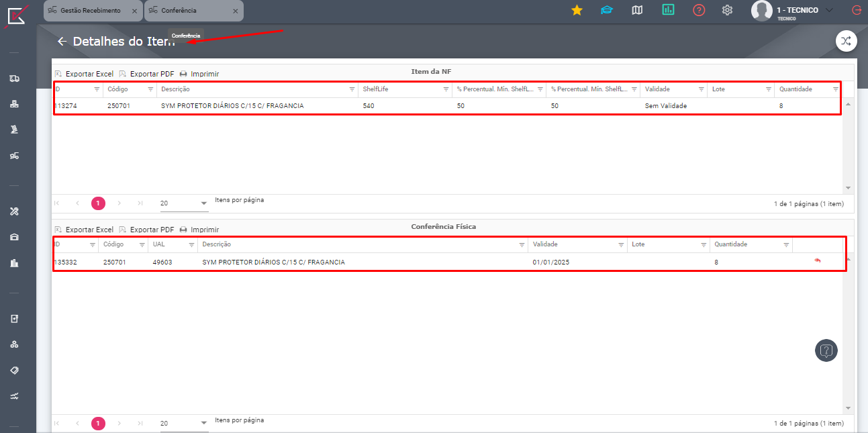Select page 1 in Item da NF pager
Image resolution: width=868 pixels, height=433 pixels.
coord(98,203)
